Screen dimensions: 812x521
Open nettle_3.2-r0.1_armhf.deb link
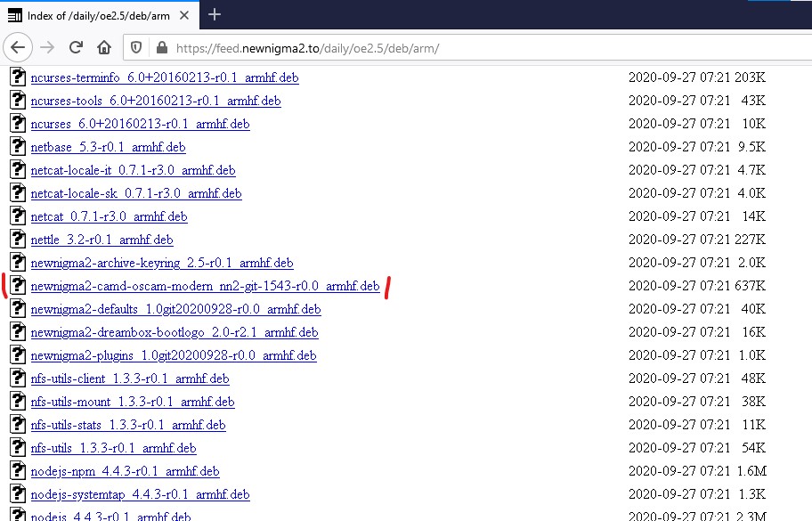[x=102, y=240]
